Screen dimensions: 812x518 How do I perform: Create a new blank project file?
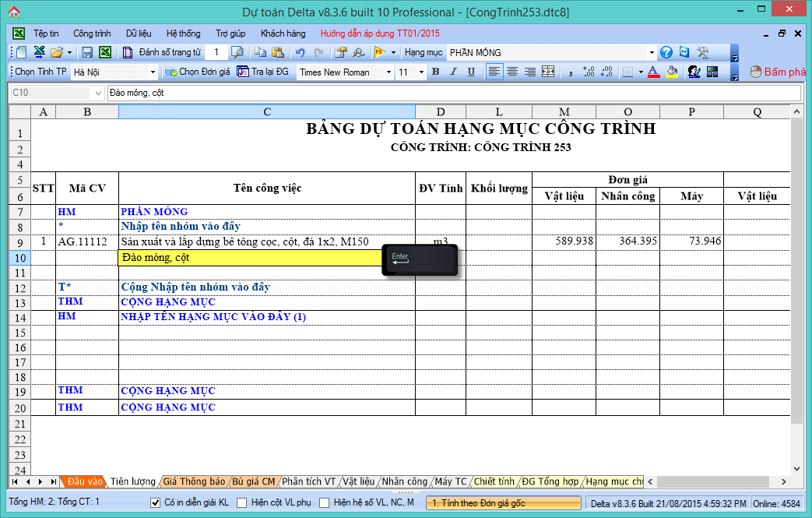click(x=21, y=52)
